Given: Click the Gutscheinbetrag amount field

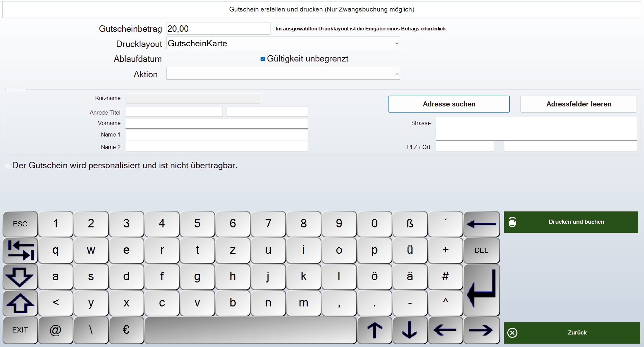Looking at the screenshot, I should click(218, 29).
